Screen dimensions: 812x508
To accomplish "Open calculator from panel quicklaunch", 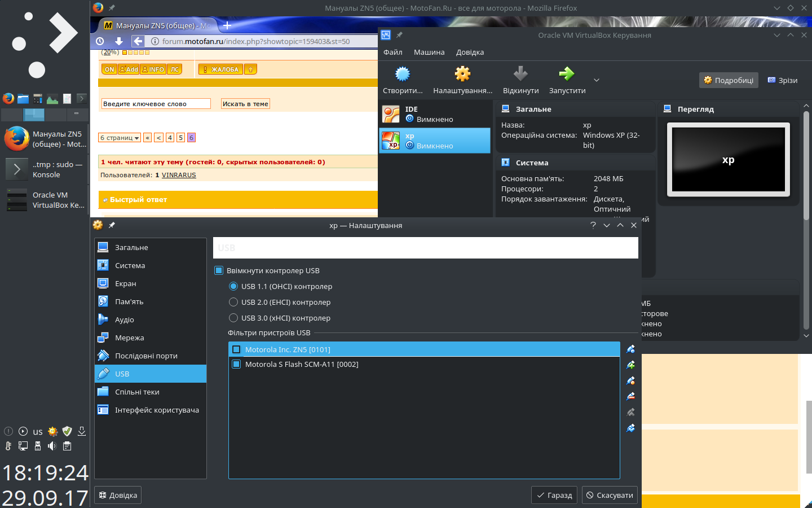I will pyautogui.click(x=37, y=98).
